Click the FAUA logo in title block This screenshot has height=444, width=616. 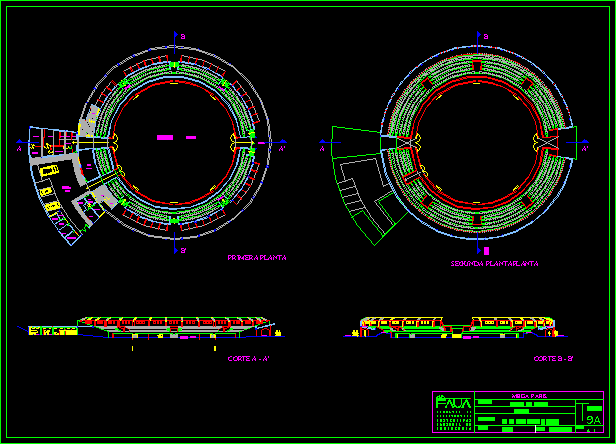pos(452,404)
